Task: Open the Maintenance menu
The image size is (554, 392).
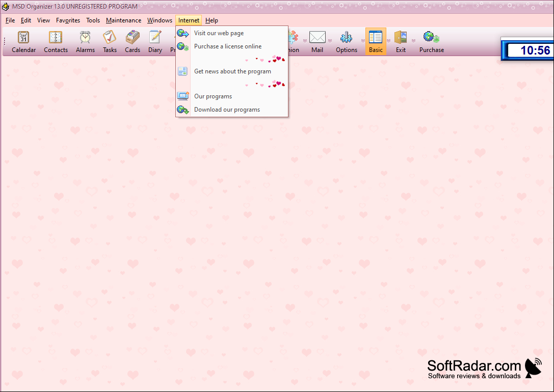Action: (124, 20)
